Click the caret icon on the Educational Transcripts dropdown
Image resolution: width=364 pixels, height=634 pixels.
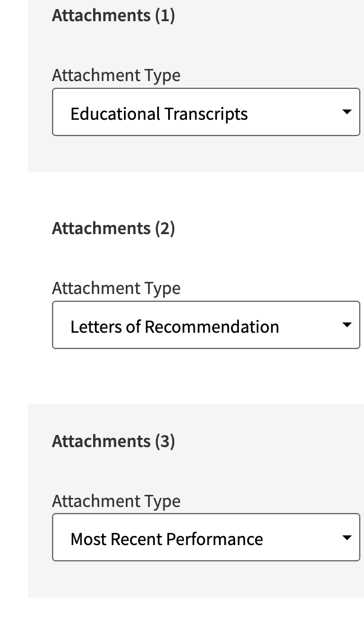tap(346, 111)
